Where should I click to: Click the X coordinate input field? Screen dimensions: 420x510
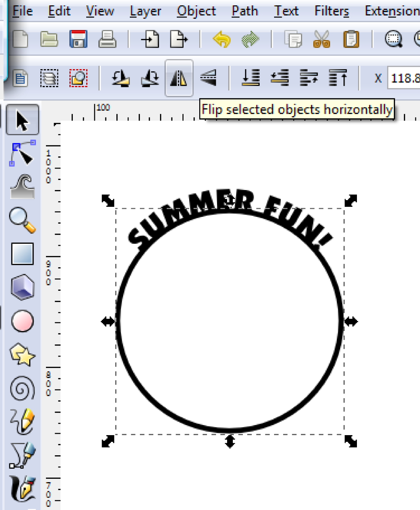tap(404, 79)
